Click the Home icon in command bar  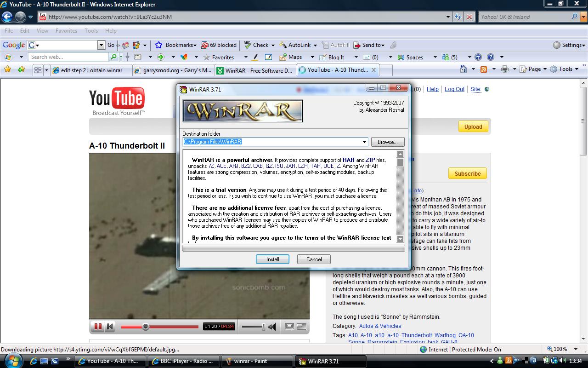(464, 69)
